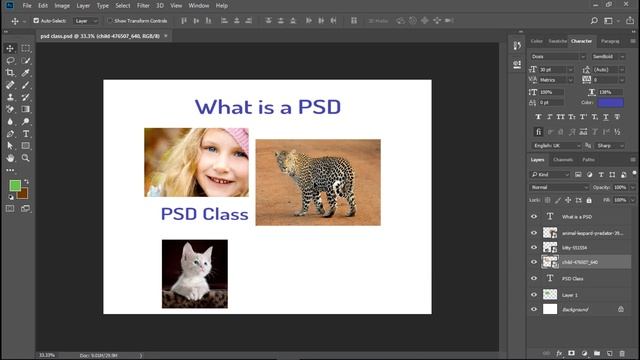Open the font style SemiBold dropdown
This screenshot has height=360, width=640.
coord(608,57)
